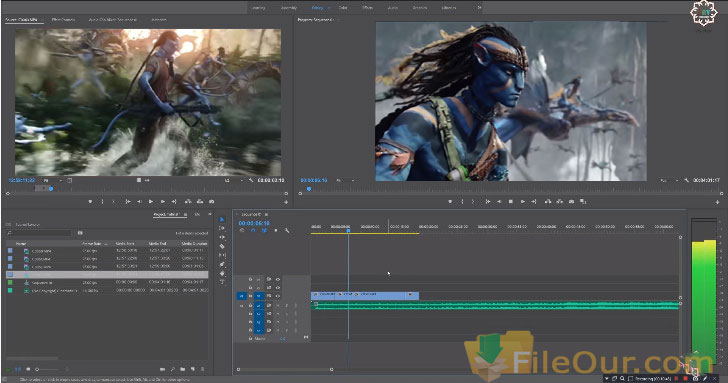
Task: Toggle V1 source patching button
Action: pos(241,296)
